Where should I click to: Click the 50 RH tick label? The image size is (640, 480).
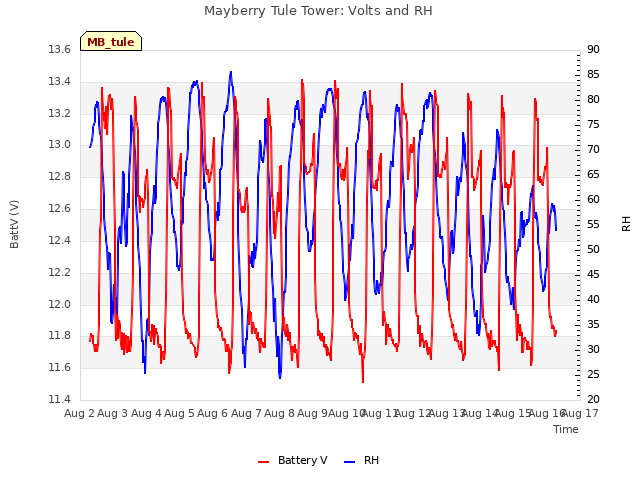click(593, 249)
